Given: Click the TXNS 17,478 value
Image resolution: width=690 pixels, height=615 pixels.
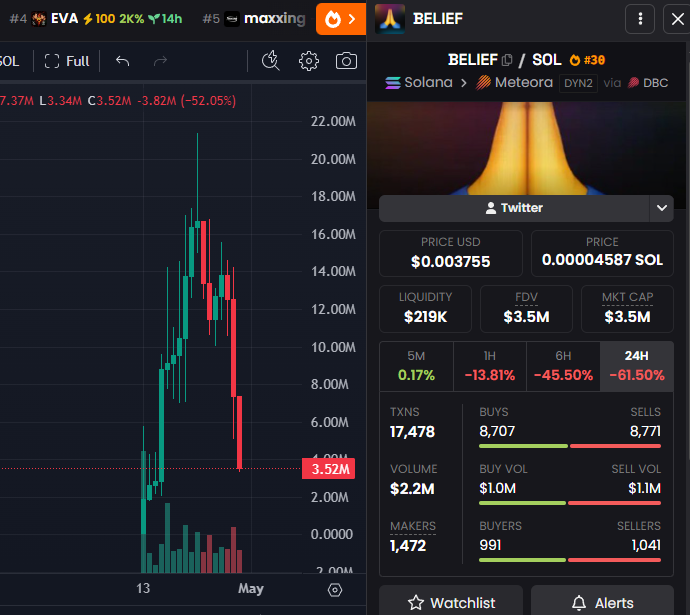Looking at the screenshot, I should pyautogui.click(x=412, y=432).
